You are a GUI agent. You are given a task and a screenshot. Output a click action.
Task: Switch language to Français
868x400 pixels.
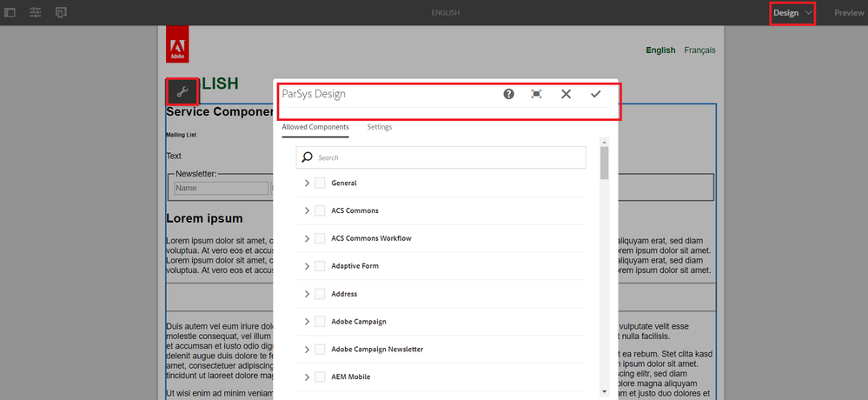pyautogui.click(x=699, y=50)
